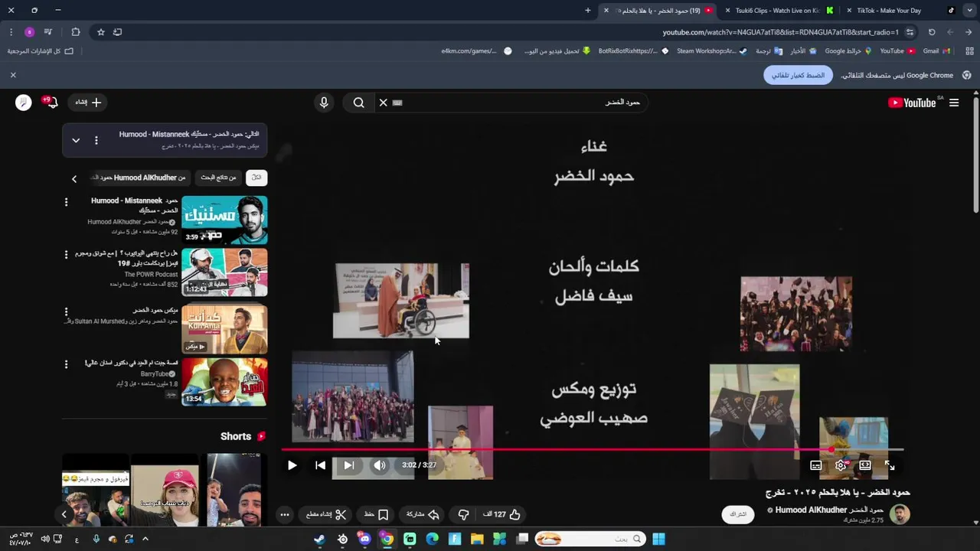980x551 pixels.
Task: Open Windows Start menu
Action: [658, 539]
